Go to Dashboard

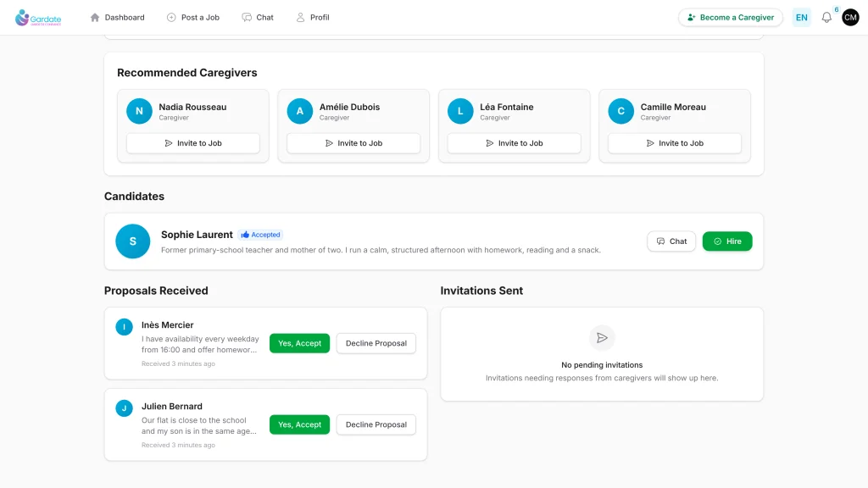[117, 18]
